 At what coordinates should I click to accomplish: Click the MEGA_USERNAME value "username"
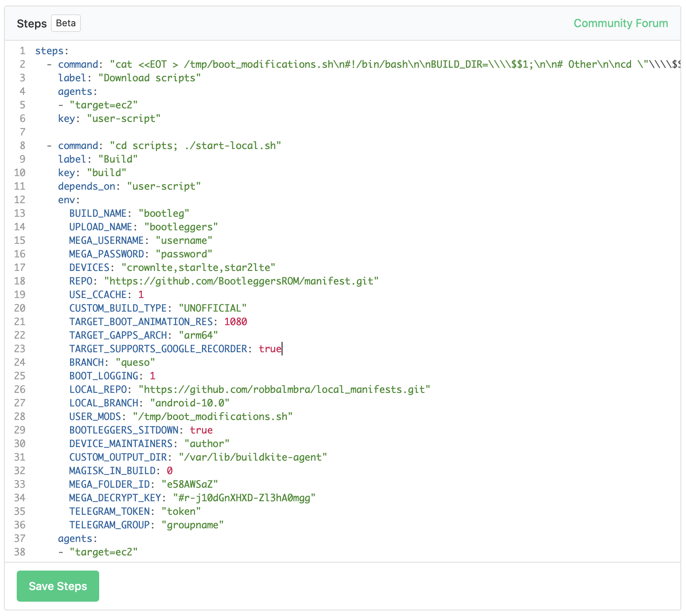[x=184, y=241]
